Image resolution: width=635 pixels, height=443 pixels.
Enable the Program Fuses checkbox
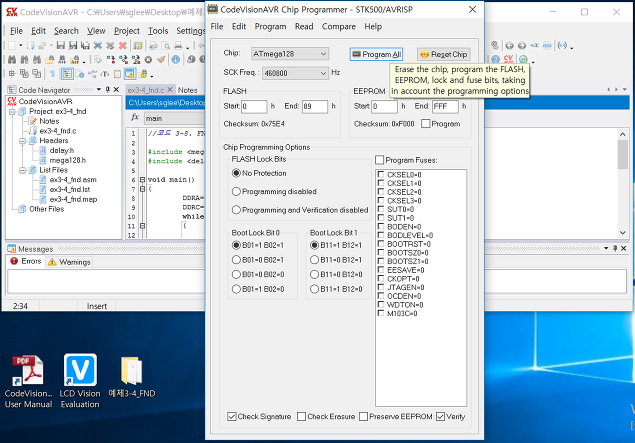[379, 160]
